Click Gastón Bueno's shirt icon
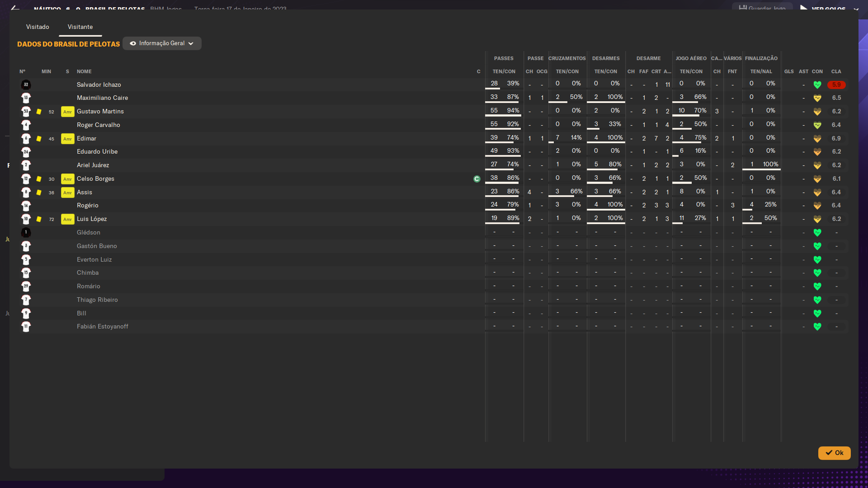The image size is (868, 488). [26, 246]
